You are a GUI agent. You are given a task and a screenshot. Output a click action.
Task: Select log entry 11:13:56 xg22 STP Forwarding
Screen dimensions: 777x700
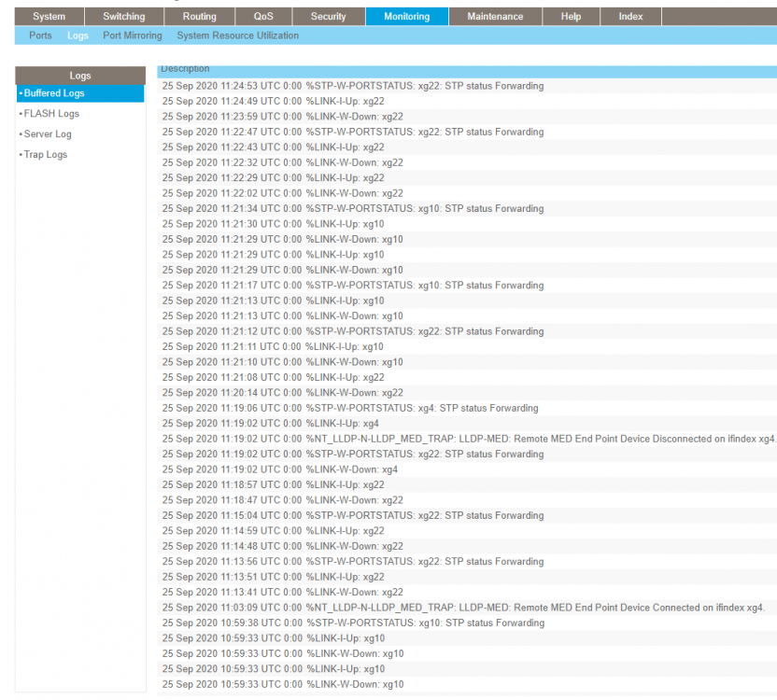467,562
